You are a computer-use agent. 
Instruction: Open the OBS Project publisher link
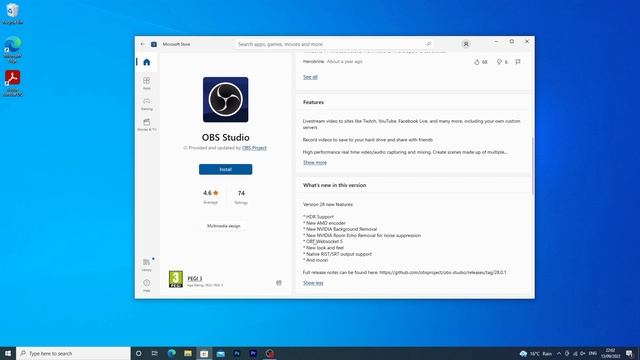click(254, 148)
